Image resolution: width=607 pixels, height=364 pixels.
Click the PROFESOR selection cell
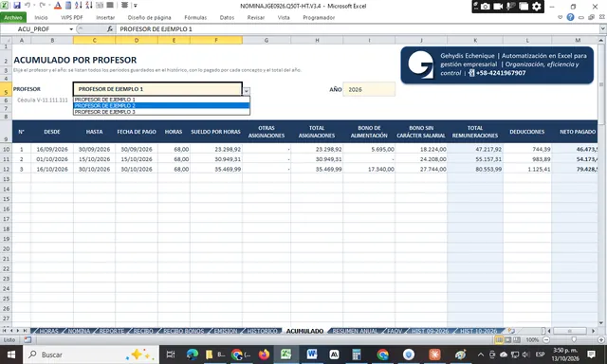click(x=157, y=89)
